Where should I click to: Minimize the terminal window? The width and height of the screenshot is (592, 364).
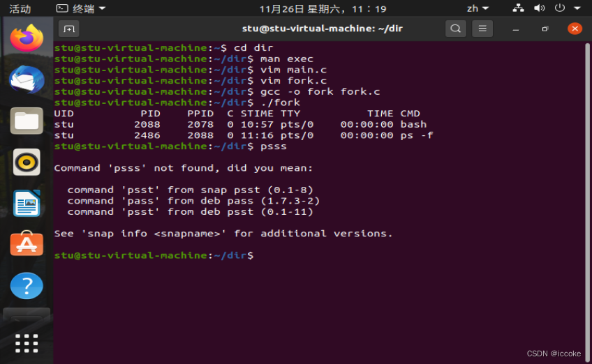click(516, 29)
